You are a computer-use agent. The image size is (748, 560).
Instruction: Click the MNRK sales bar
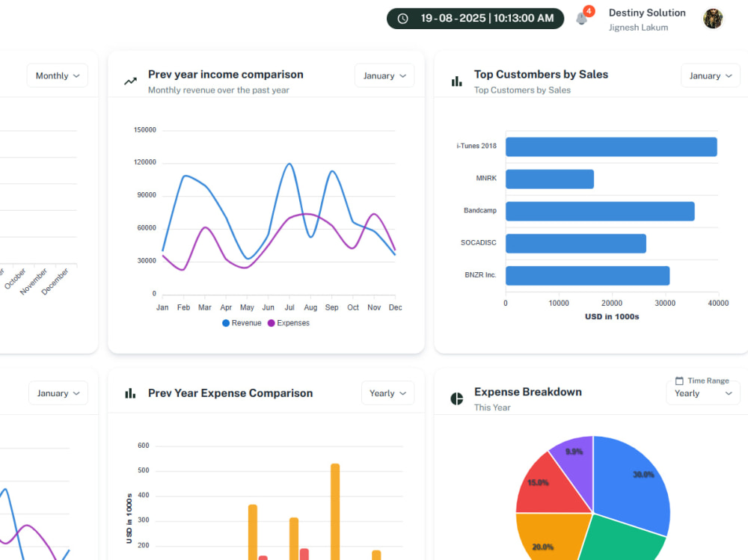(x=550, y=179)
